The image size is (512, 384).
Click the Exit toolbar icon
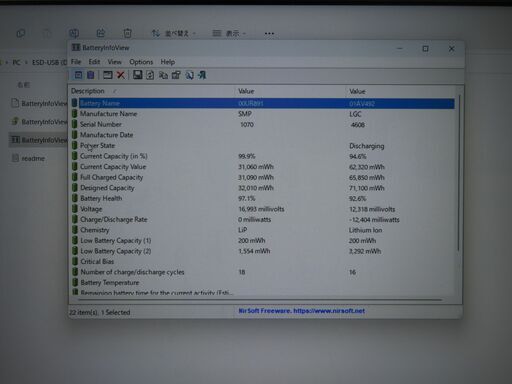(x=202, y=75)
